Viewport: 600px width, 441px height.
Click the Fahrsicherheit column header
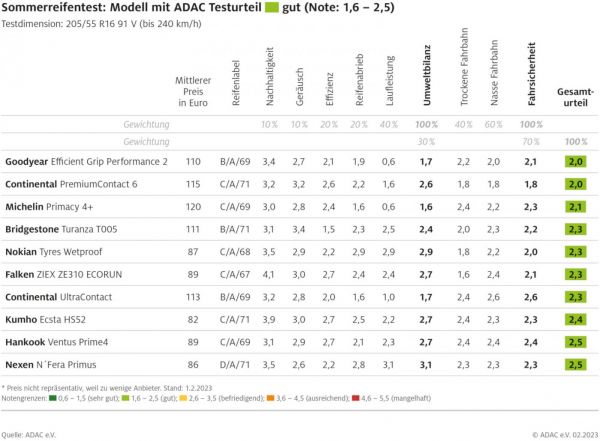531,80
